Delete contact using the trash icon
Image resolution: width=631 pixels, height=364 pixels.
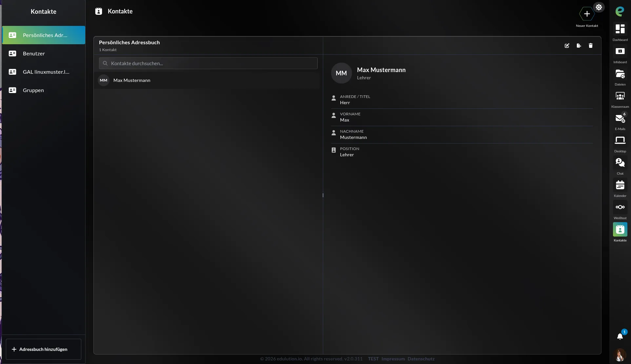[x=590, y=46]
